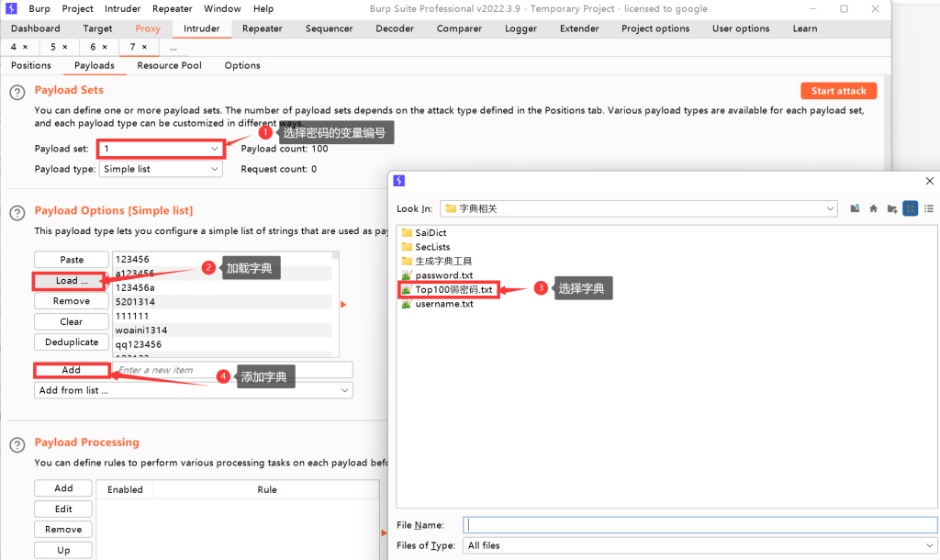Screen dimensions: 940x560
Task: Close Intruder attack tab 7
Action: (144, 47)
